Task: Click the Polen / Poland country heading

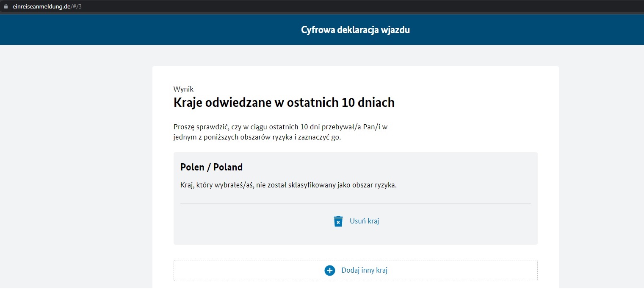Action: 211,167
